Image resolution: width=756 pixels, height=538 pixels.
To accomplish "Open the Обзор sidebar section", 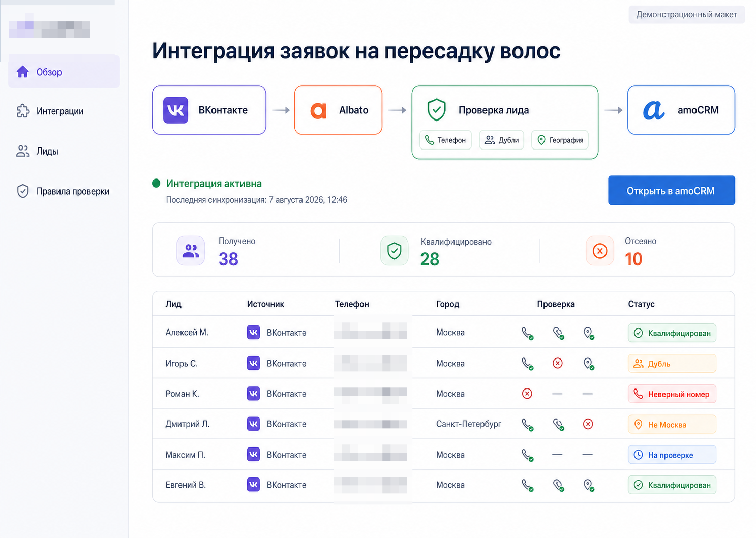I will click(64, 72).
